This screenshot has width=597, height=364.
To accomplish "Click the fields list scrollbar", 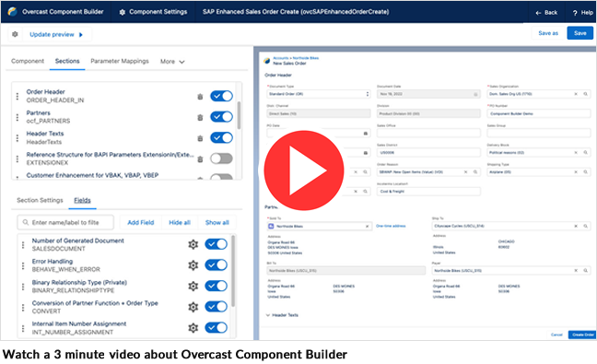I will point(233,271).
